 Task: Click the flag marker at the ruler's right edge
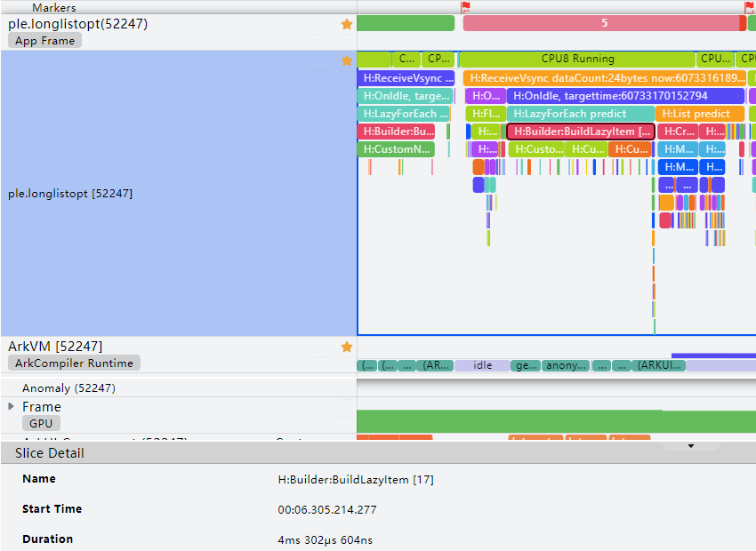748,6
